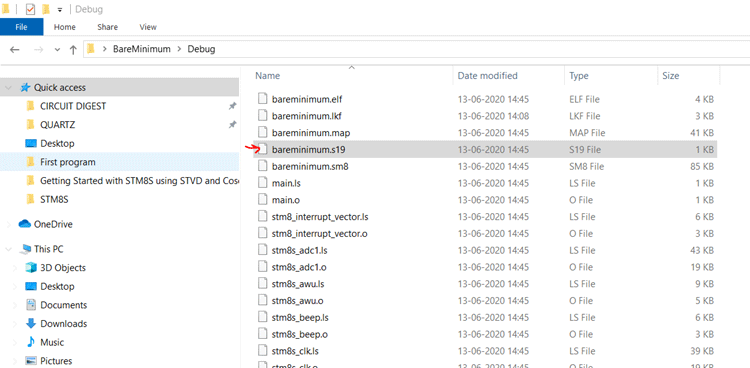
Task: Click the Downloads arrow icon in sidebar
Action: (31, 323)
